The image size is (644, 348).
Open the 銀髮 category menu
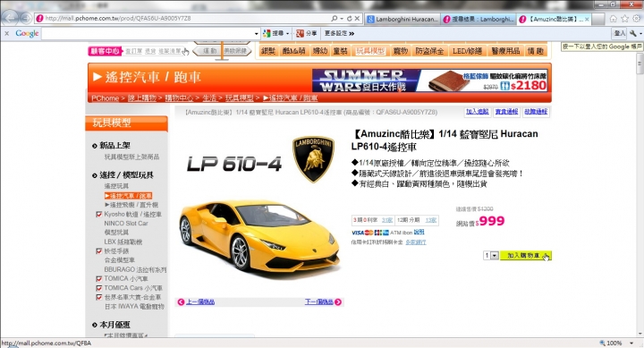click(268, 51)
